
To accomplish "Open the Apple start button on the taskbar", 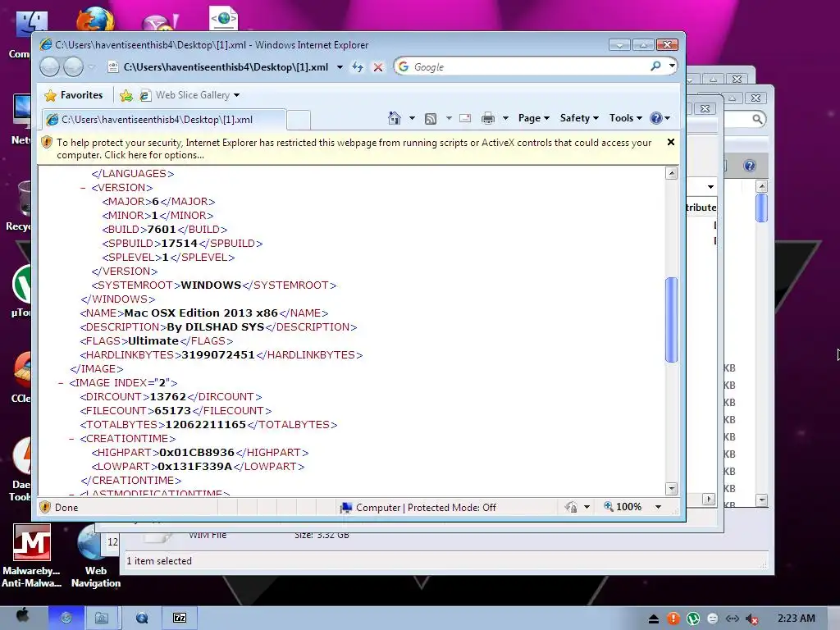I will coord(22,617).
